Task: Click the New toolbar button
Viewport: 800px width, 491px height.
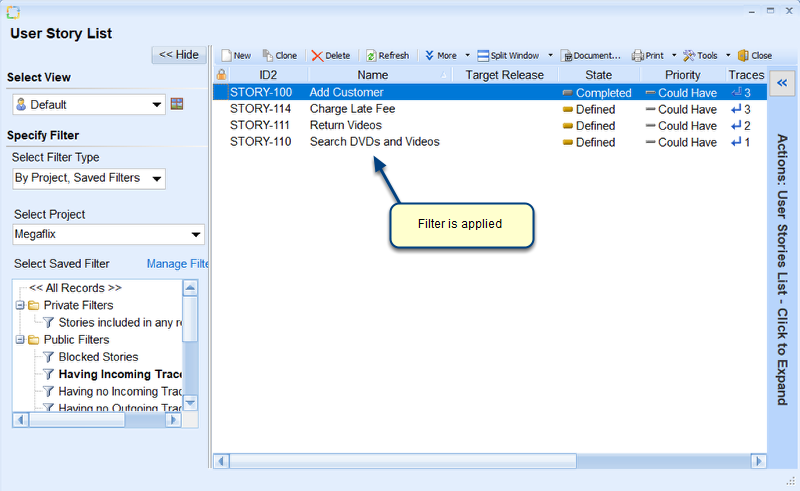Action: click(235, 56)
